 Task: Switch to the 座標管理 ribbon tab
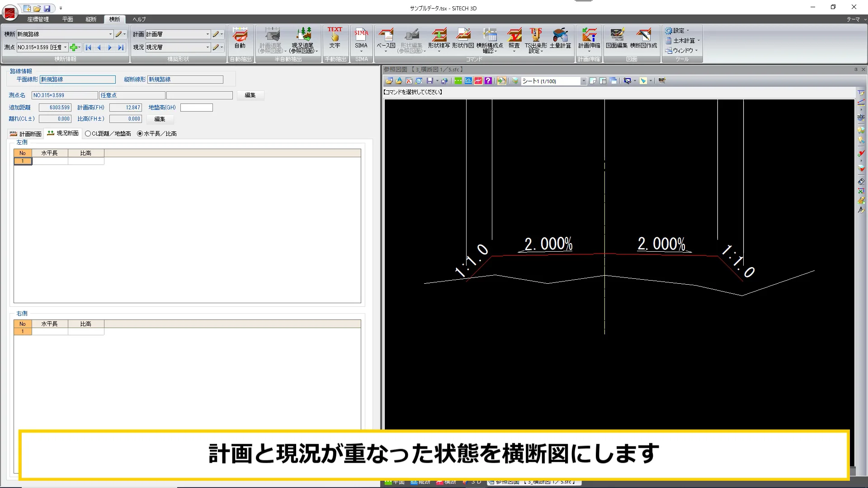(38, 19)
